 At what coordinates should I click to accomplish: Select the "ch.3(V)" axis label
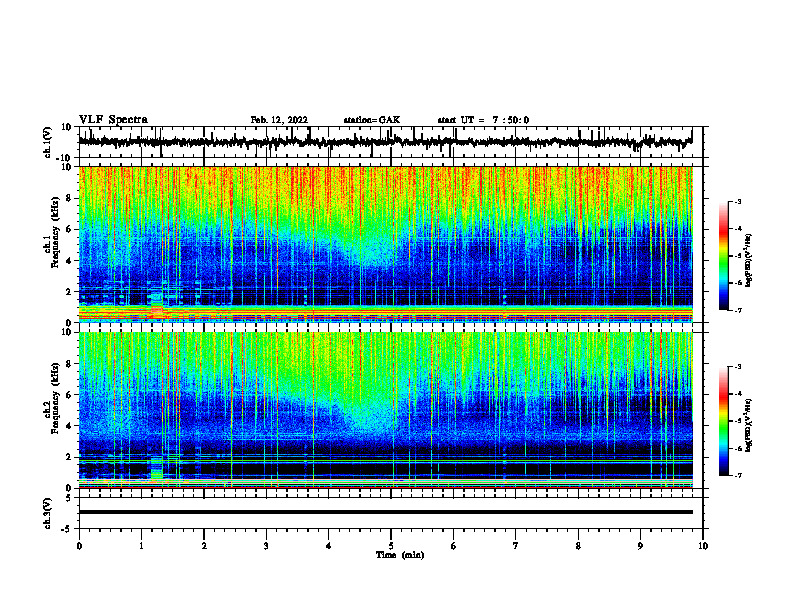[x=48, y=514]
